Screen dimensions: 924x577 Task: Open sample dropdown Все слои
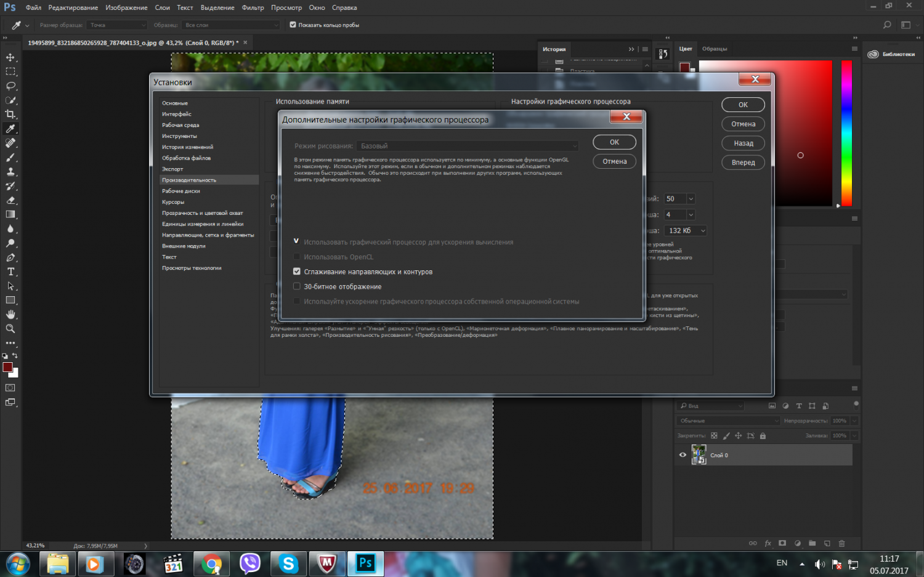(230, 25)
